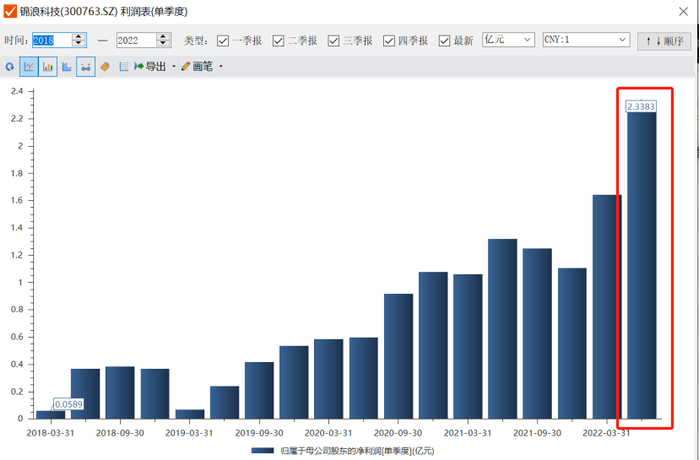This screenshot has width=700, height=460.
Task: Click the 2020-09-30 axis label
Action: [x=398, y=433]
